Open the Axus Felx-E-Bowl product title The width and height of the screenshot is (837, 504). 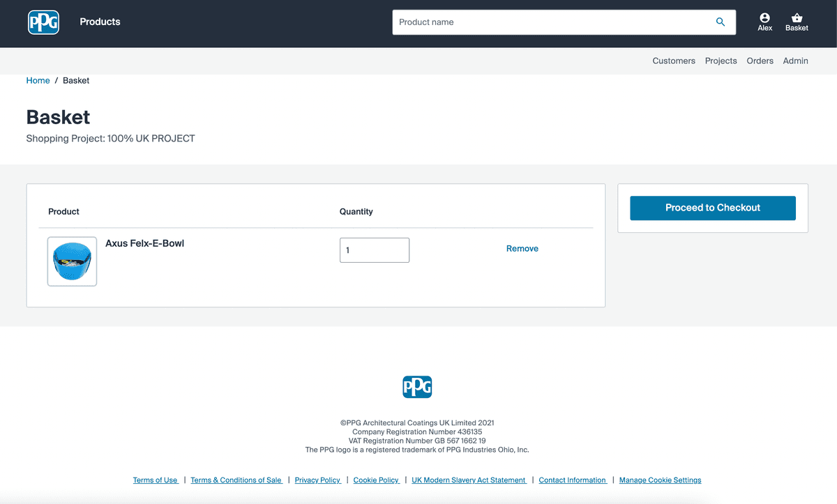(x=144, y=244)
